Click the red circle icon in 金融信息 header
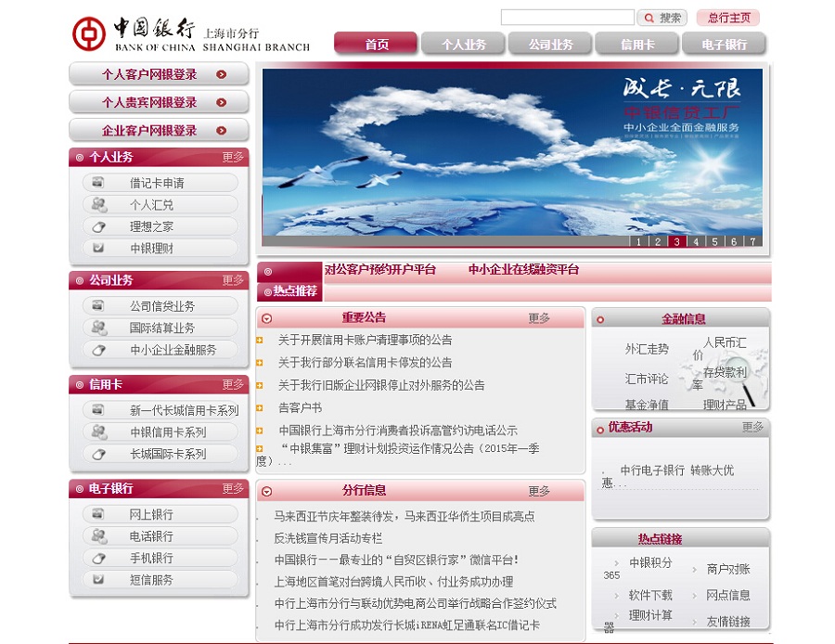This screenshot has height=644, width=835. tap(600, 320)
